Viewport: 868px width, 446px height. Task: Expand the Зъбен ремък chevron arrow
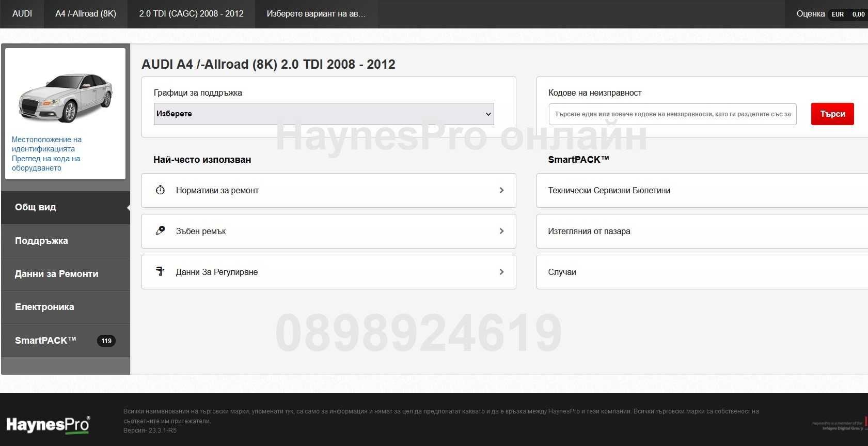click(x=501, y=231)
